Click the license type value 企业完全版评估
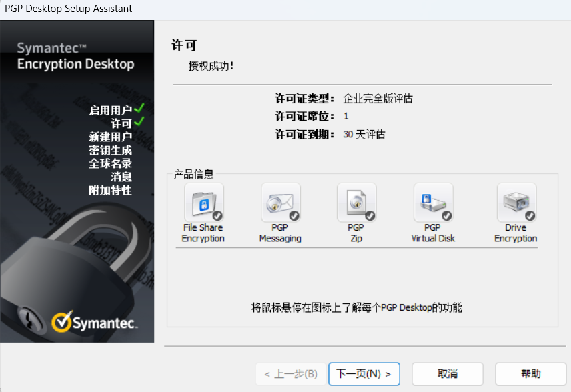The height and width of the screenshot is (392, 571). [378, 99]
